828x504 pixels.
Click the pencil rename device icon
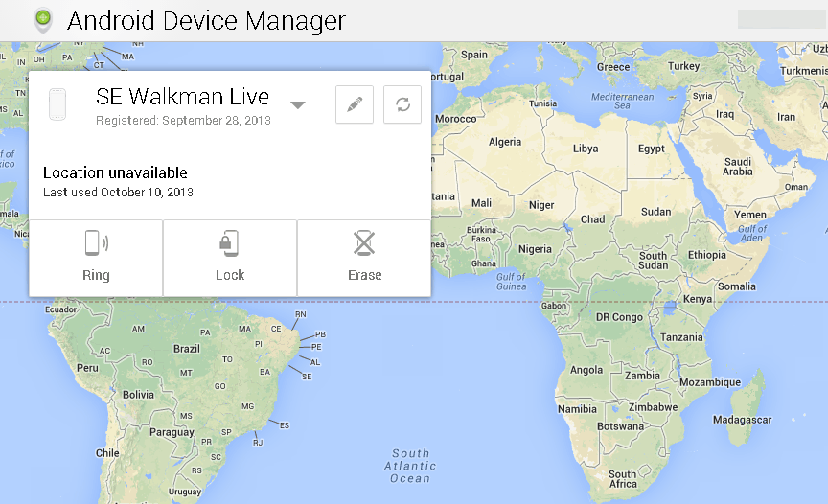coord(355,104)
